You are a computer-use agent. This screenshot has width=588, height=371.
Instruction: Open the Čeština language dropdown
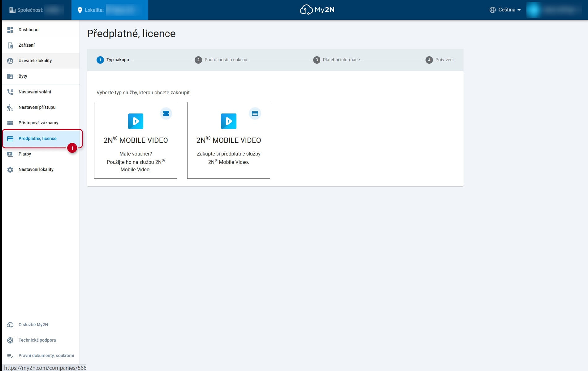505,10
